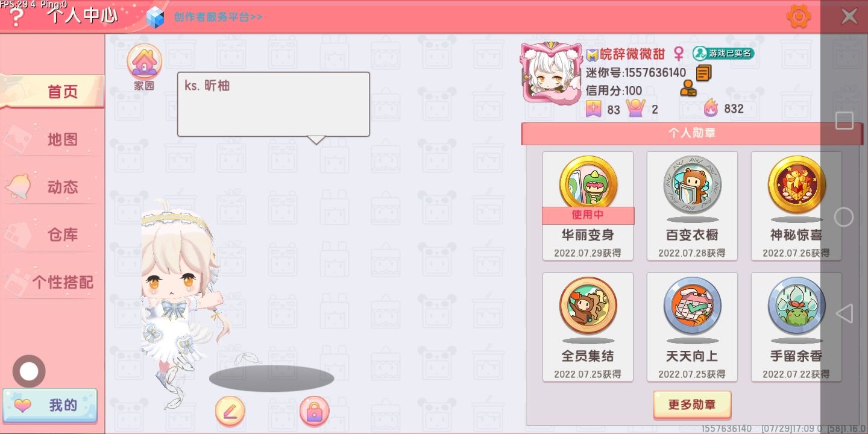The width and height of the screenshot is (868, 434).
Task: Select the 天天向上 medal
Action: tap(692, 327)
